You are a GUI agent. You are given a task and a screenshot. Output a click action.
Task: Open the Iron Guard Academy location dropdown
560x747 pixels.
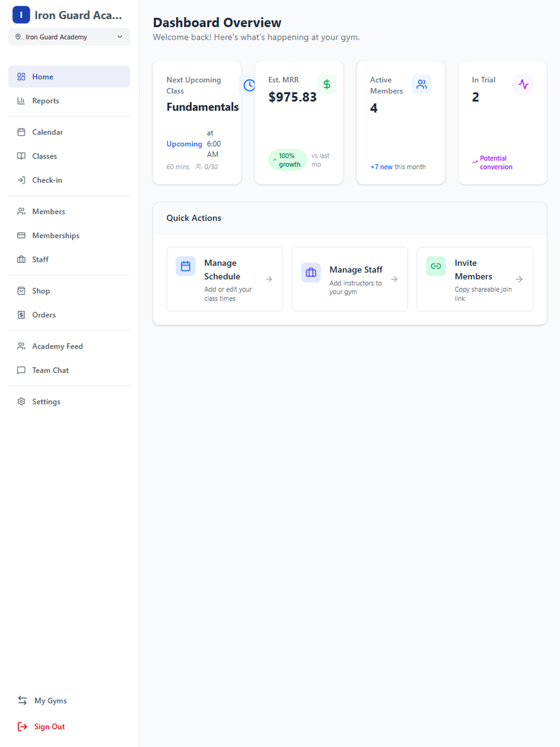(x=69, y=37)
